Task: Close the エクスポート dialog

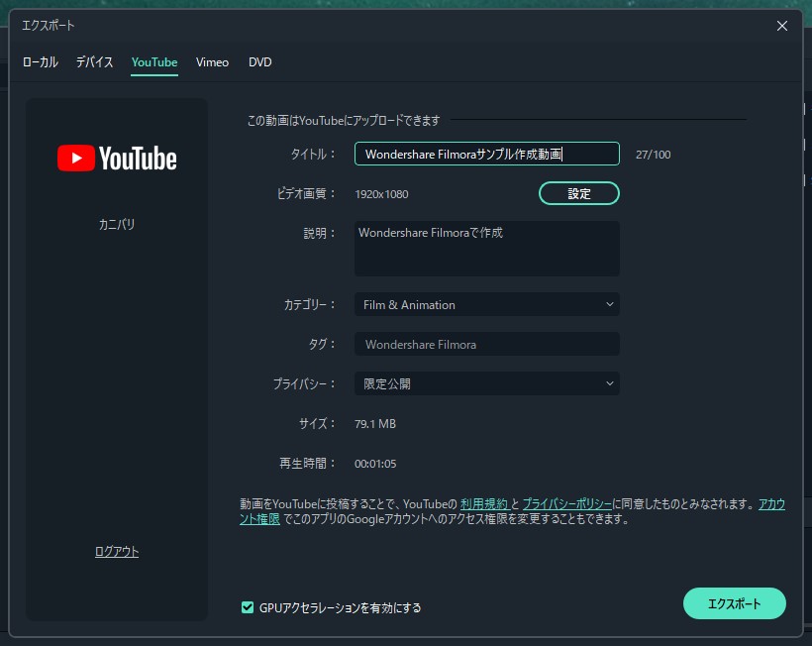Action: [x=782, y=26]
